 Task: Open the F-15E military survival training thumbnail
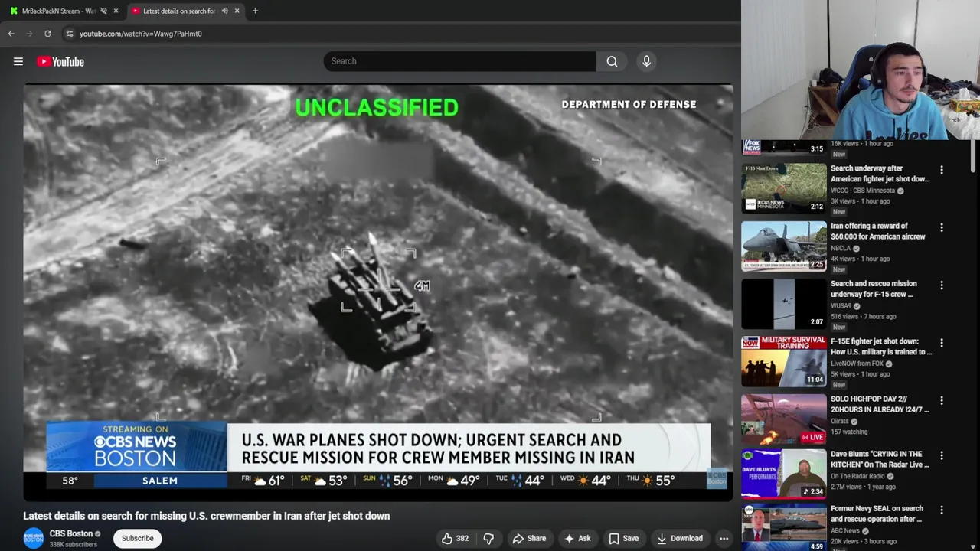pos(784,361)
